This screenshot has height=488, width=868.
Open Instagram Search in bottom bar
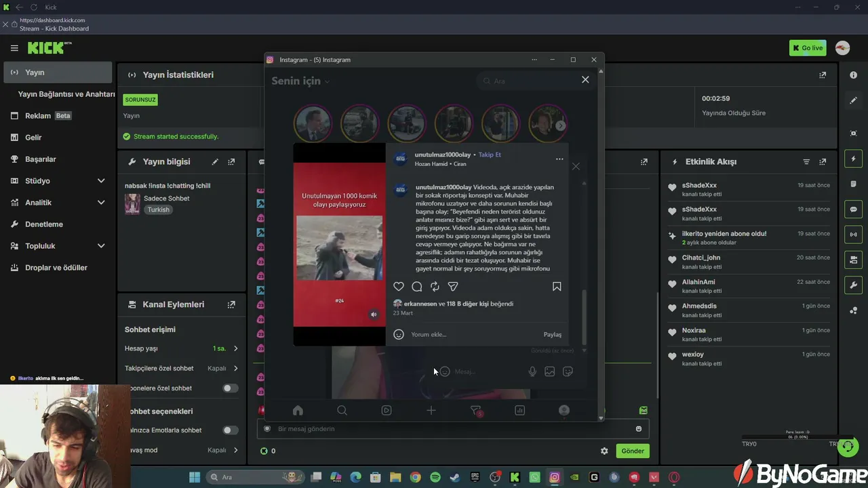pyautogui.click(x=342, y=410)
